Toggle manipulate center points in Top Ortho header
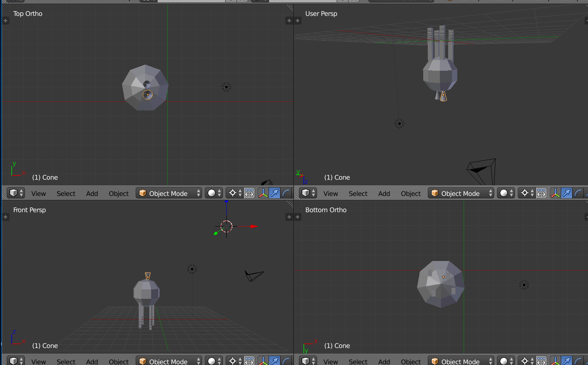This screenshot has width=588, height=365. pos(249,193)
